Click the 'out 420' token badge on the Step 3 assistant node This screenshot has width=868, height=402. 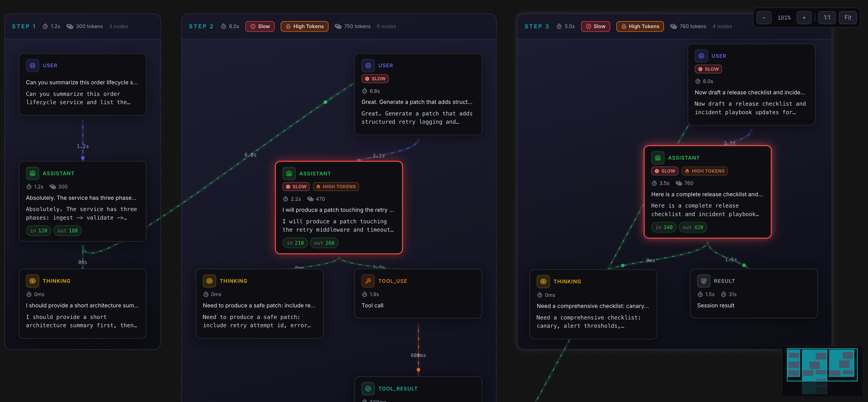click(692, 227)
